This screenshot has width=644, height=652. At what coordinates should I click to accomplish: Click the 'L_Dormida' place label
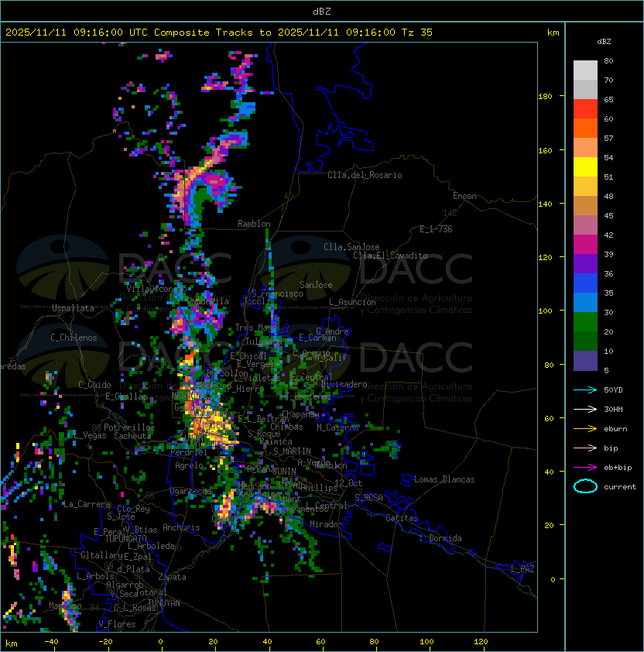pos(440,538)
